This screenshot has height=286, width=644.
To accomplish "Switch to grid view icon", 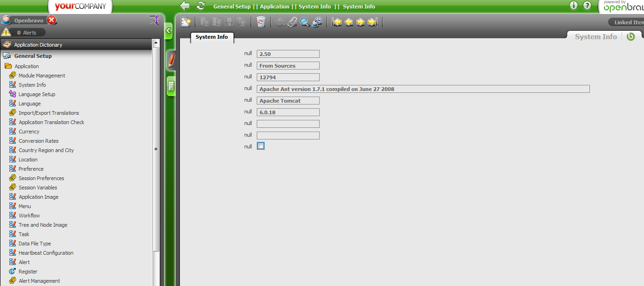I will [171, 86].
